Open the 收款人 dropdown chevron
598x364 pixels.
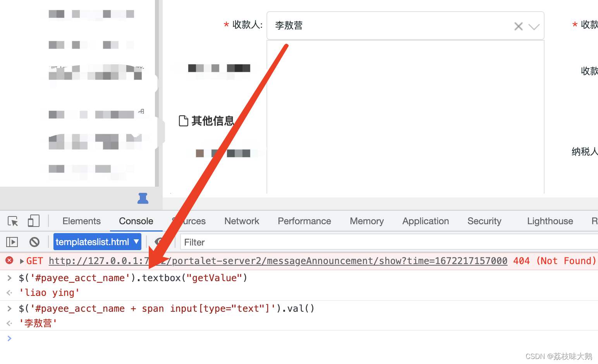(534, 27)
